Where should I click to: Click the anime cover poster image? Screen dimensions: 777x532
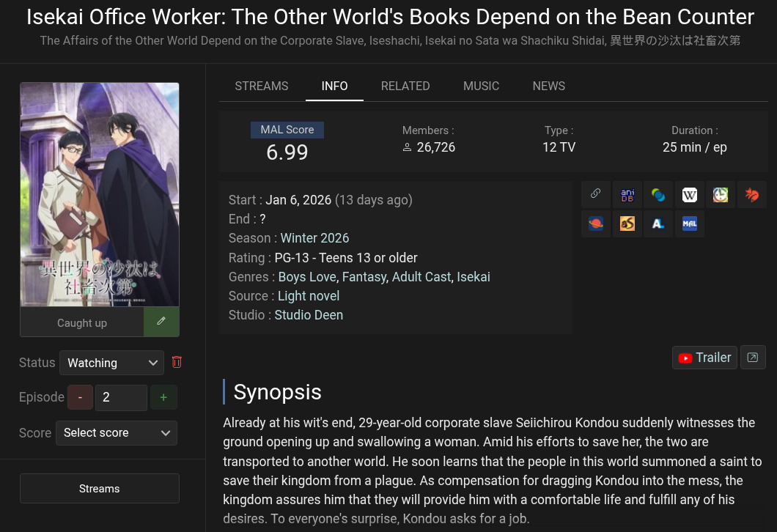click(x=100, y=195)
